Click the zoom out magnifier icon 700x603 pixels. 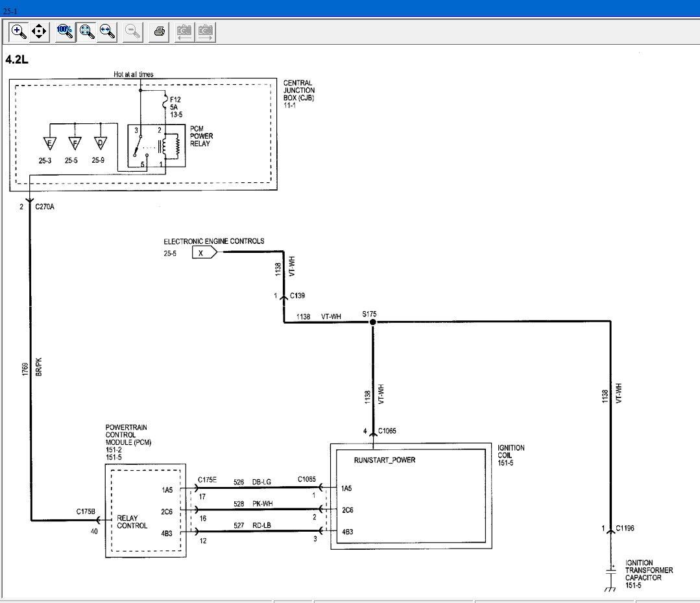(x=132, y=31)
